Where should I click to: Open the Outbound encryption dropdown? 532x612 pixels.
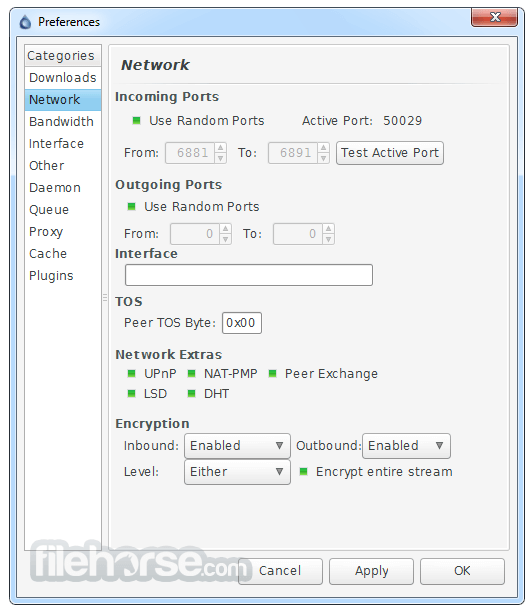406,446
